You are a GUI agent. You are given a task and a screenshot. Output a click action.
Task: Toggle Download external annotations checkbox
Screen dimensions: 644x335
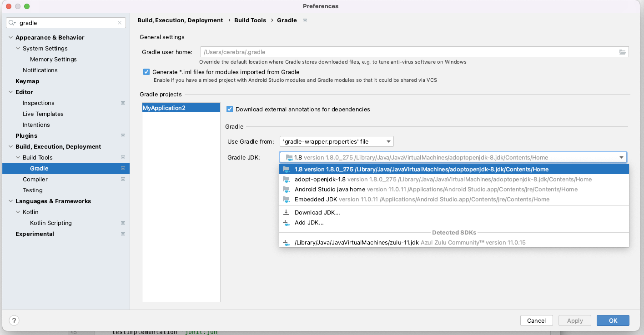point(230,109)
